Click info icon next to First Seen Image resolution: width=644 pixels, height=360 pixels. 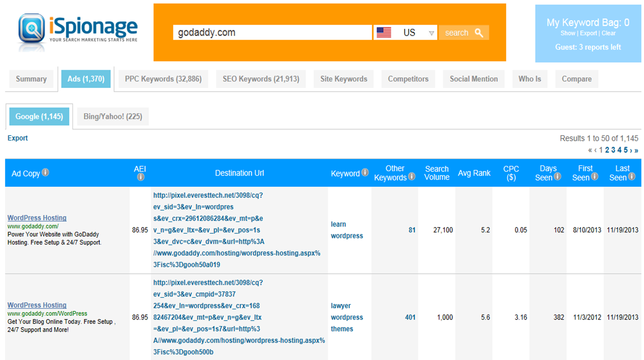click(595, 176)
